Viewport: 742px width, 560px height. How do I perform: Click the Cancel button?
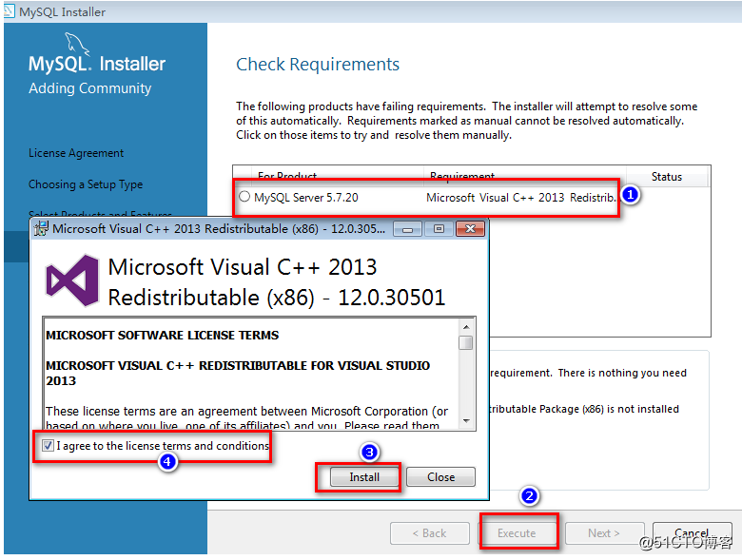pyautogui.click(x=693, y=533)
